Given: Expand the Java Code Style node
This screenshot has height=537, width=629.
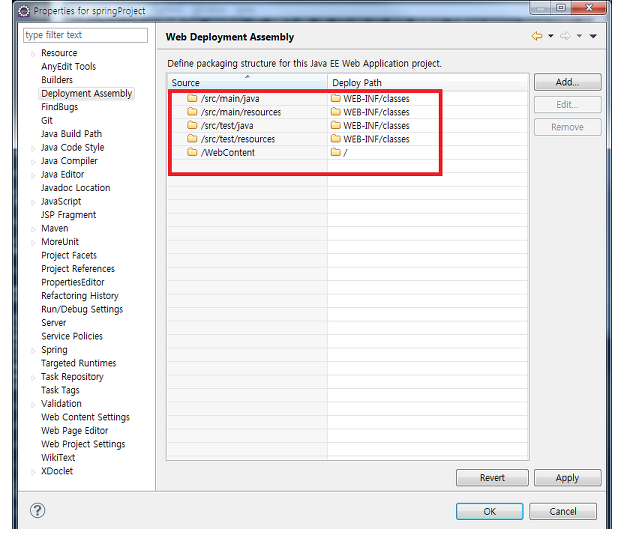Looking at the screenshot, I should click(33, 148).
